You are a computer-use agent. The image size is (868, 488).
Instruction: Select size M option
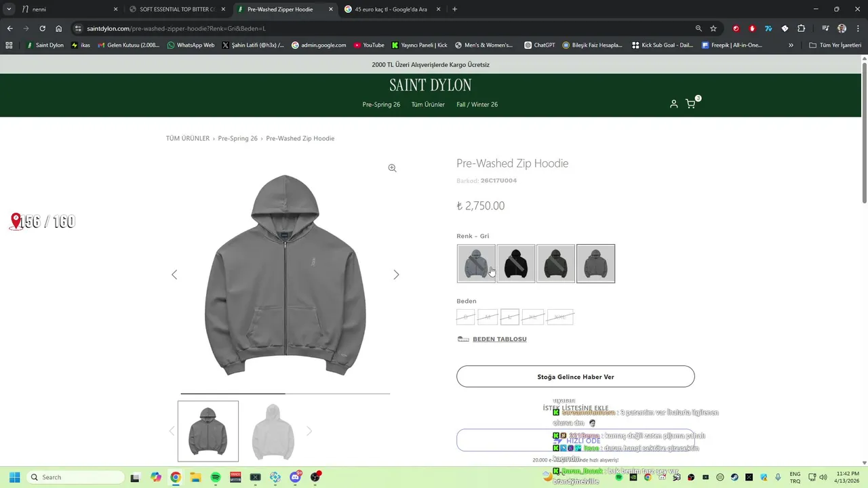(x=488, y=317)
